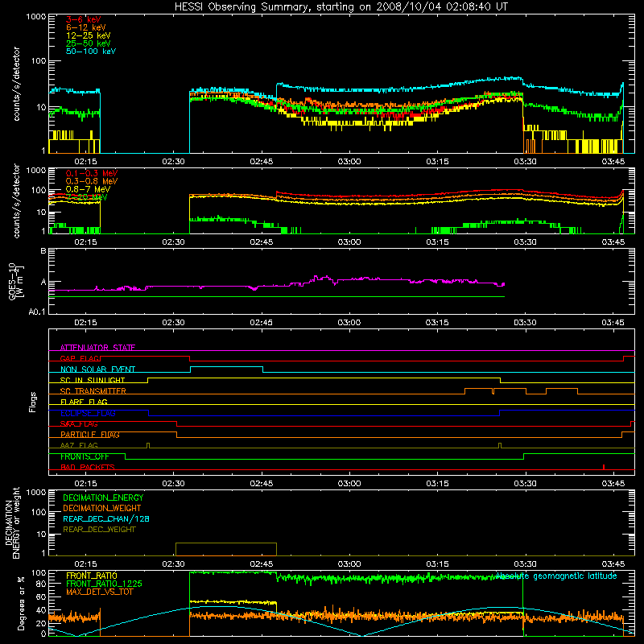644x644 pixels.
Task: Click the counts/s/detector title of top panel
Action: 16,84
